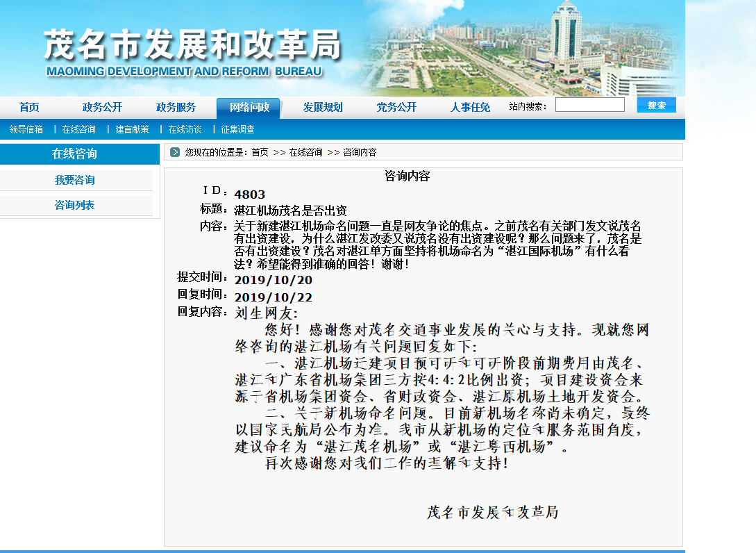Click the title text 湛江机场茂名是否出资
The image size is (756, 553).
click(x=290, y=211)
